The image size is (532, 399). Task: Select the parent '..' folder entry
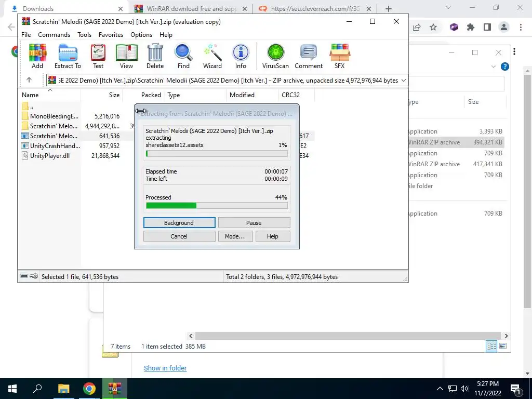pyautogui.click(x=28, y=107)
